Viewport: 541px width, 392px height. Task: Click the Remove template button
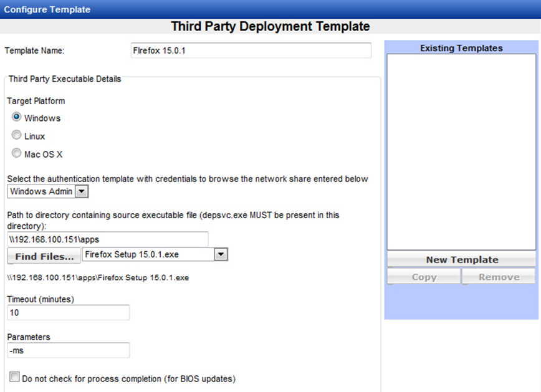click(x=499, y=277)
